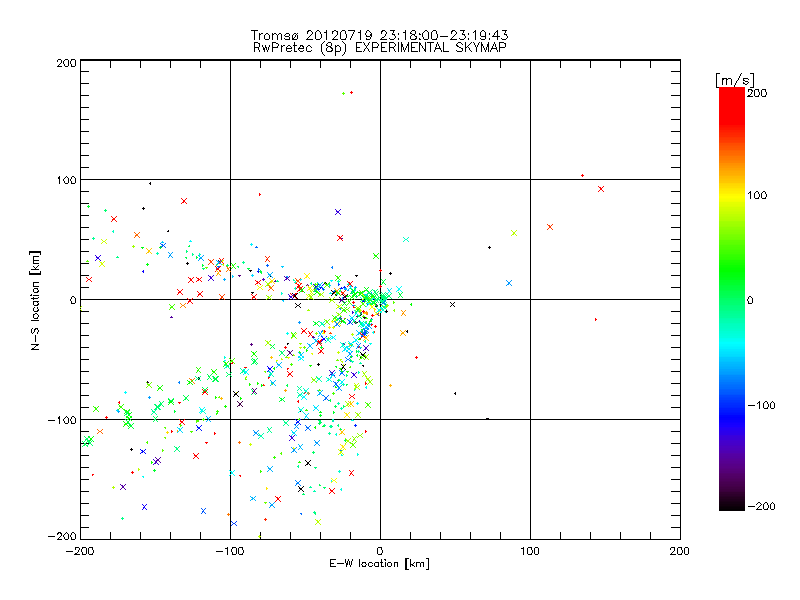Viewport: 800px width, 600px height.
Task: Click the black X marker east of center
Action: (452, 305)
